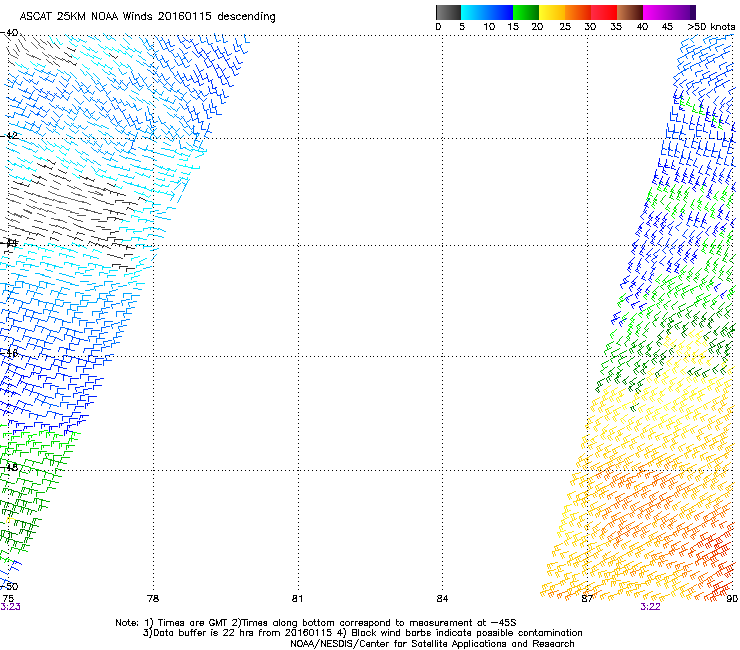The width and height of the screenshot is (740, 650).
Task: Click the longitude label 81 on bottom axis
Action: tap(297, 599)
